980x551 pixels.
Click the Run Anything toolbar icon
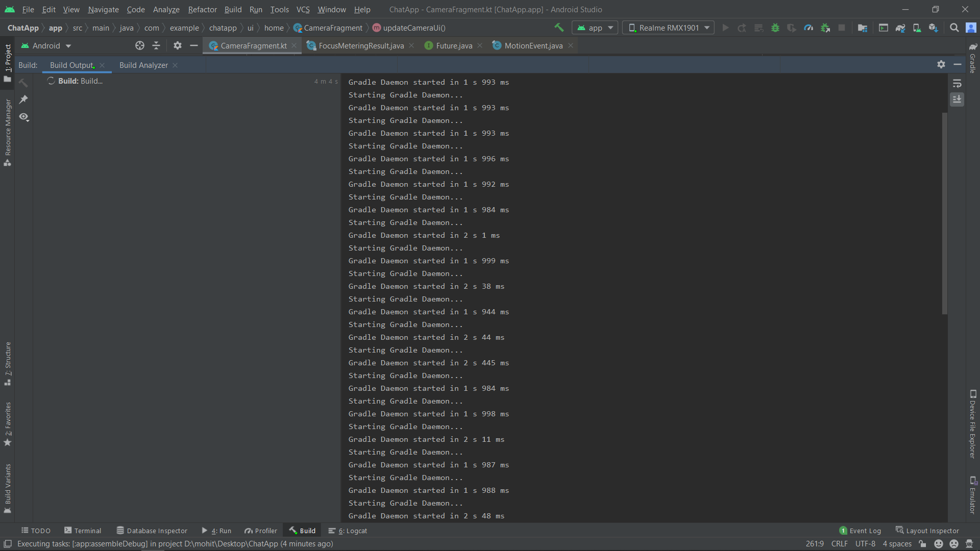pos(884,28)
